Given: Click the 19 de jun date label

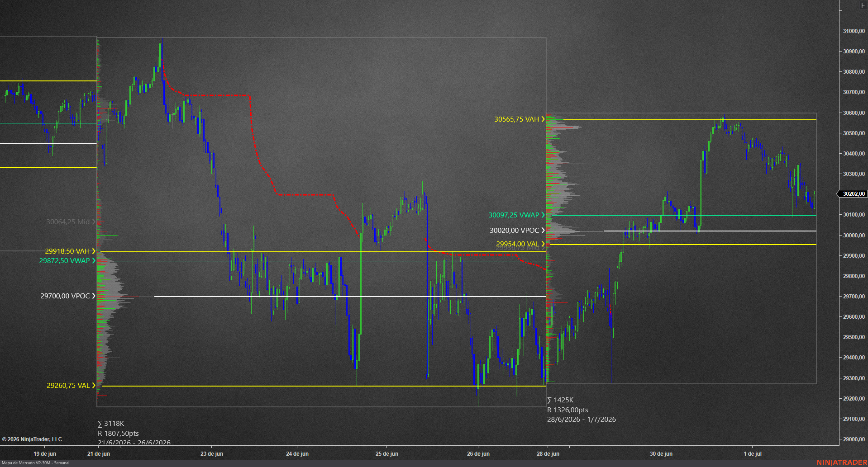Looking at the screenshot, I should (45, 454).
